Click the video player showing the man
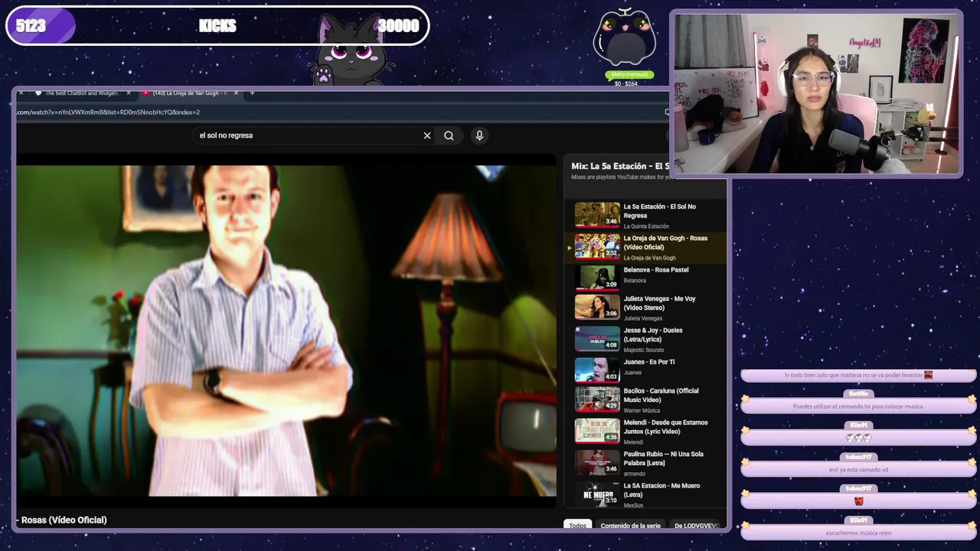This screenshot has height=551, width=980. point(286,331)
